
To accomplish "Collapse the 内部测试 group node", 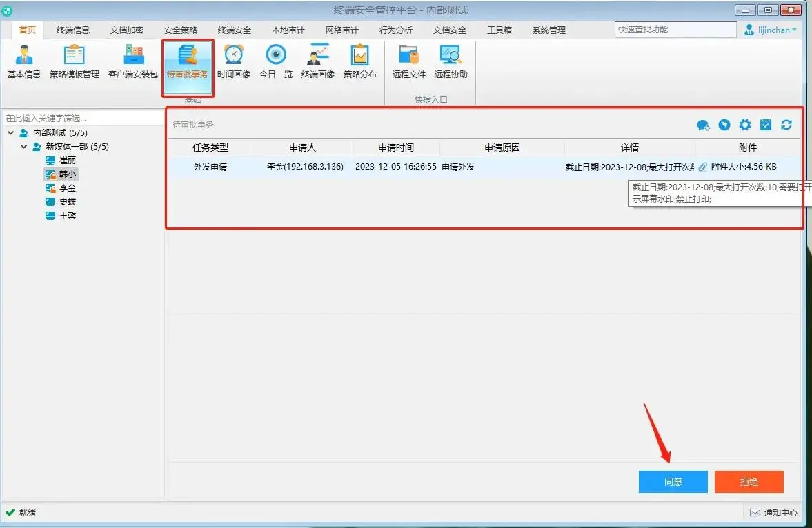I will (x=10, y=132).
